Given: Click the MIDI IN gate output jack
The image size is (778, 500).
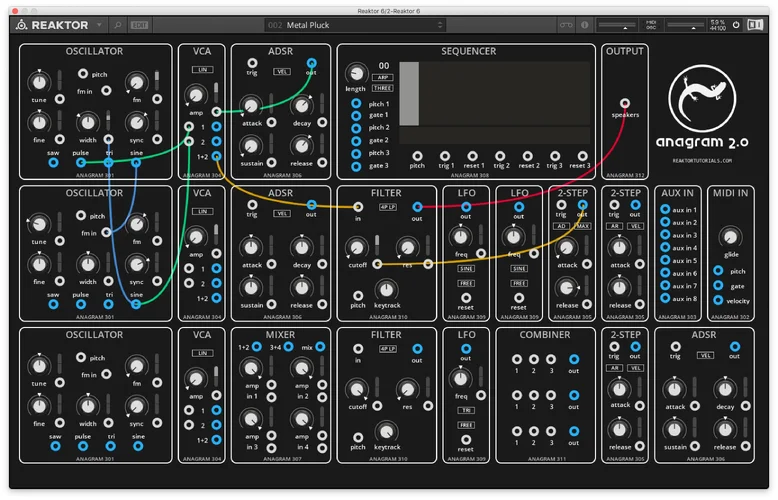Looking at the screenshot, I should (x=717, y=285).
